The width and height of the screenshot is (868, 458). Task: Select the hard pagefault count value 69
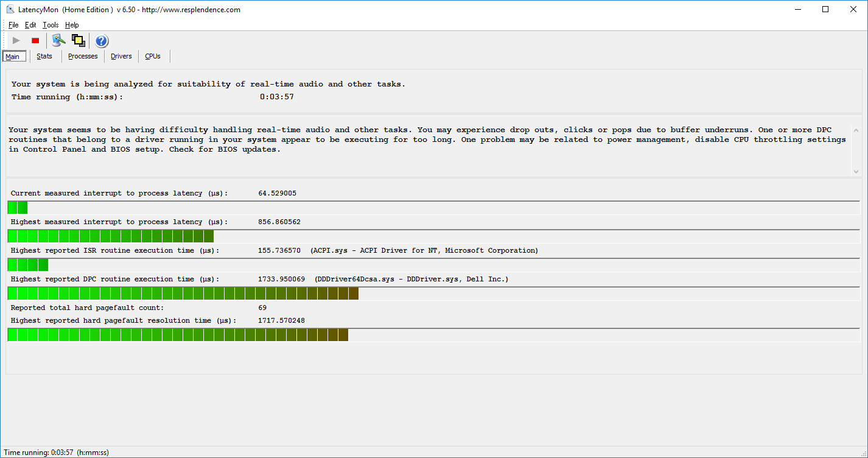[x=262, y=308]
